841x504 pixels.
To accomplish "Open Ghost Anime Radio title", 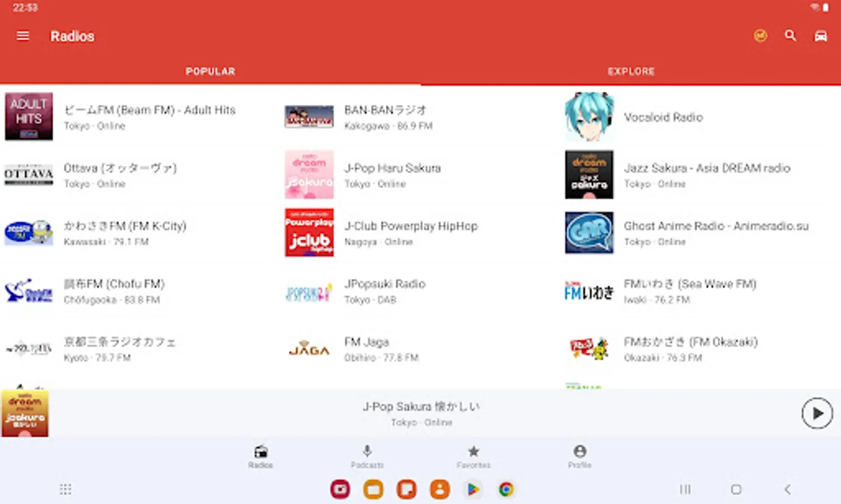I will (x=716, y=226).
